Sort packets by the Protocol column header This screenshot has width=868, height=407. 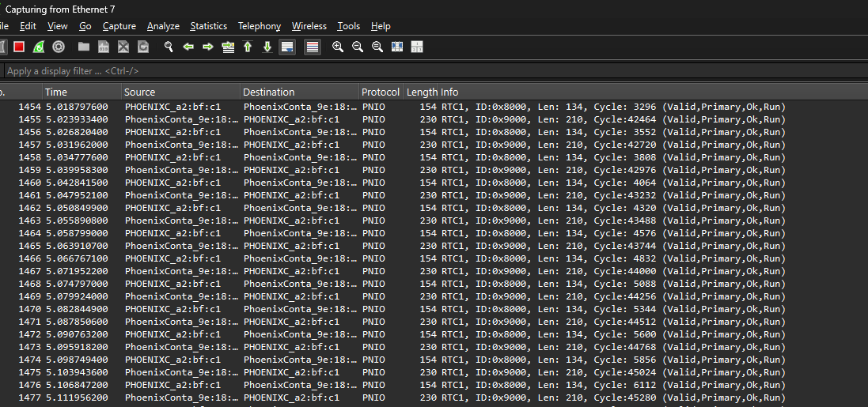[380, 92]
